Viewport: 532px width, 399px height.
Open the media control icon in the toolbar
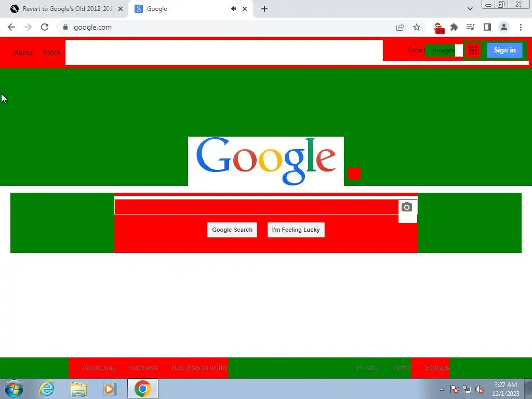[470, 27]
